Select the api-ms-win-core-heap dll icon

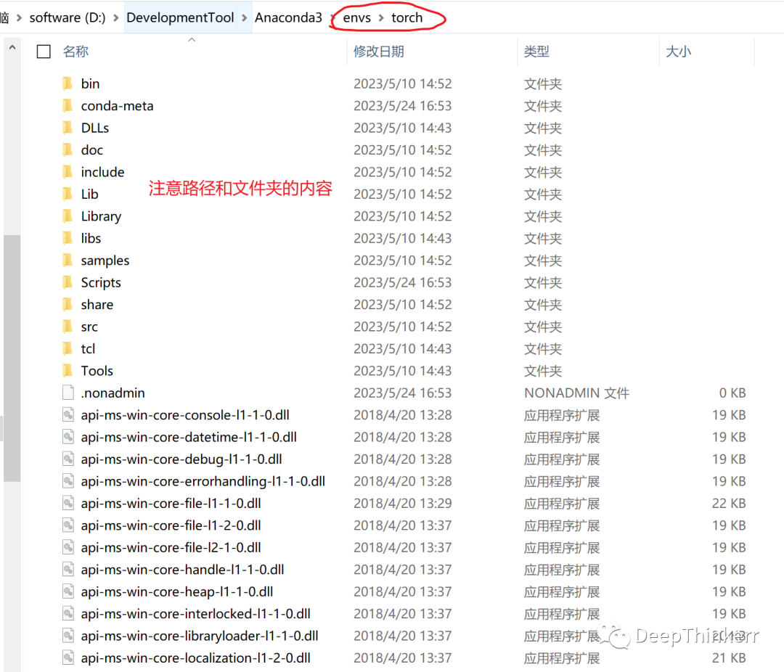68,591
